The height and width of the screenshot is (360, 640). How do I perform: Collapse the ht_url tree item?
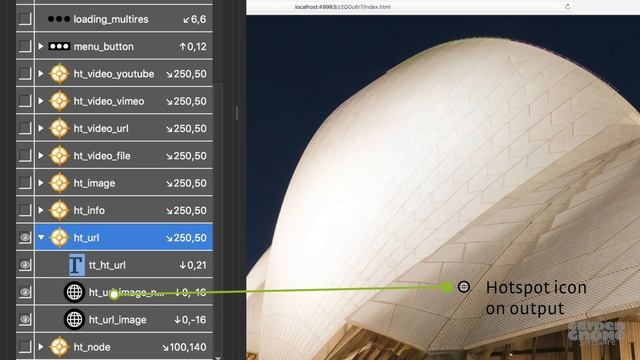(41, 238)
